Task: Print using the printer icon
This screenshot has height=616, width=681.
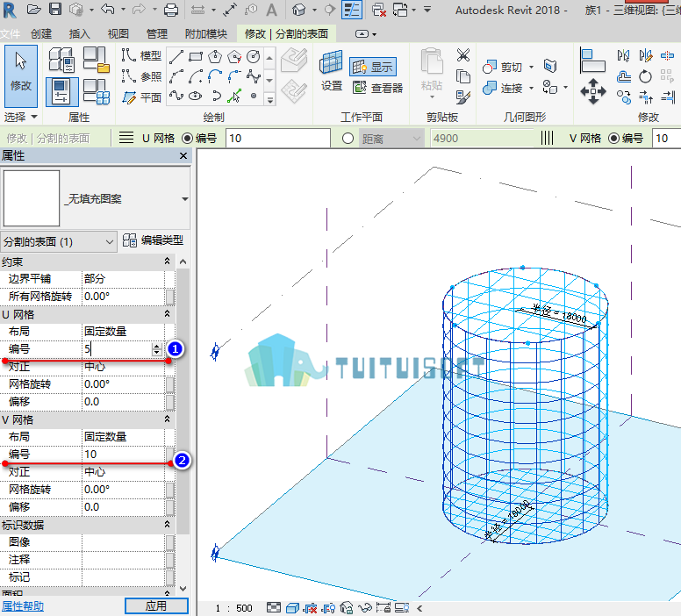Action: coord(171,10)
